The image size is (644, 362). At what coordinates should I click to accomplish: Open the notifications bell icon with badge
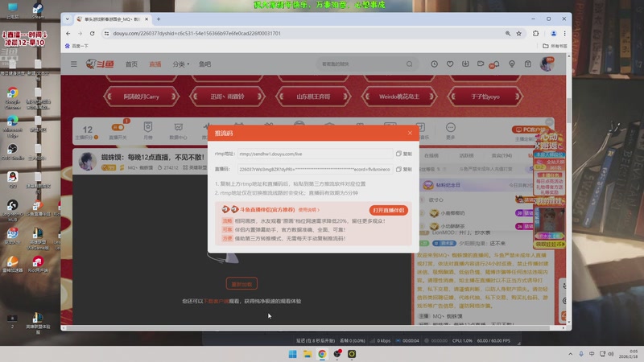[x=494, y=64]
